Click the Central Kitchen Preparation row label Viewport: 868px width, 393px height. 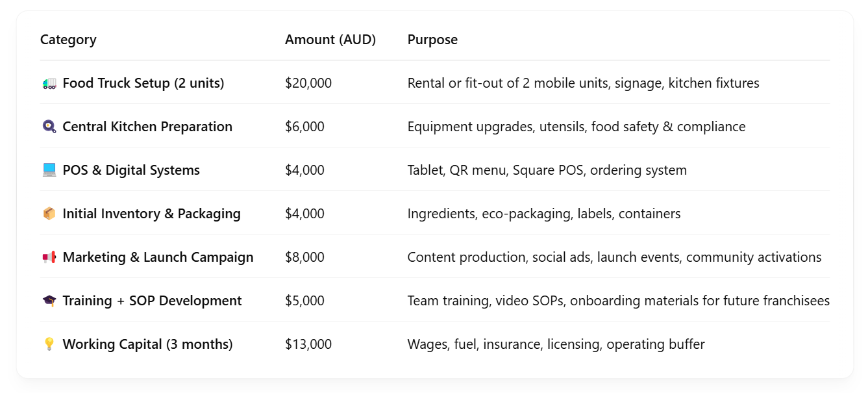[147, 127]
